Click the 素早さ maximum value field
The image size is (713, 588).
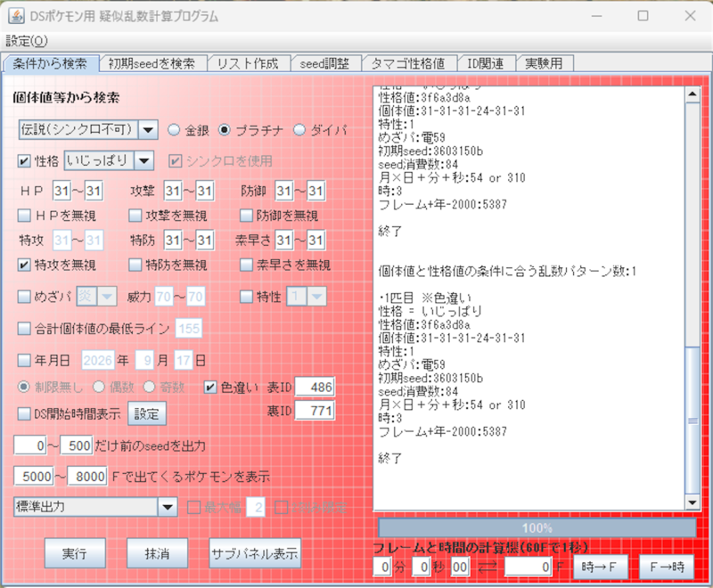316,240
